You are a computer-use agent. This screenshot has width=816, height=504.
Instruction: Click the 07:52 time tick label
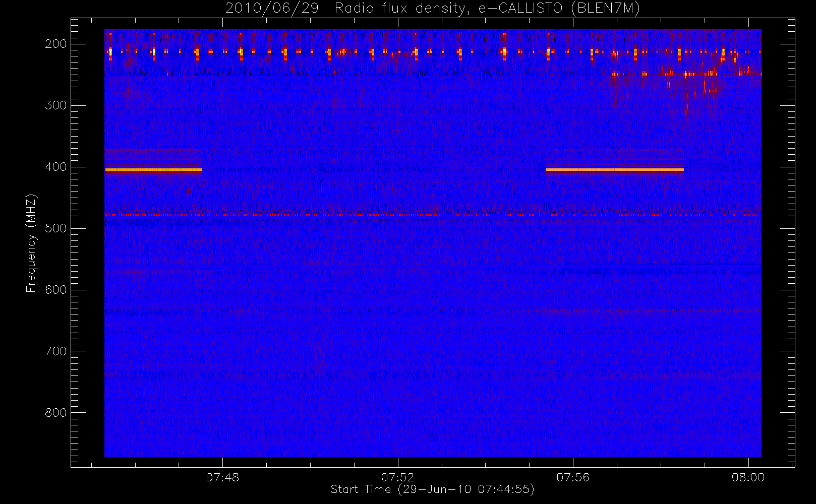point(397,477)
